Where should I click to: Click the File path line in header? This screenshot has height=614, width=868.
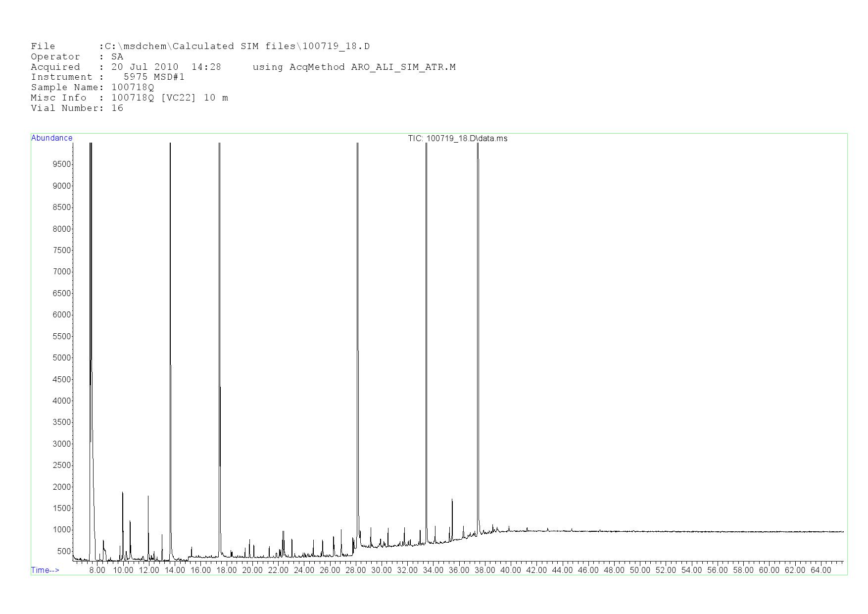click(200, 47)
